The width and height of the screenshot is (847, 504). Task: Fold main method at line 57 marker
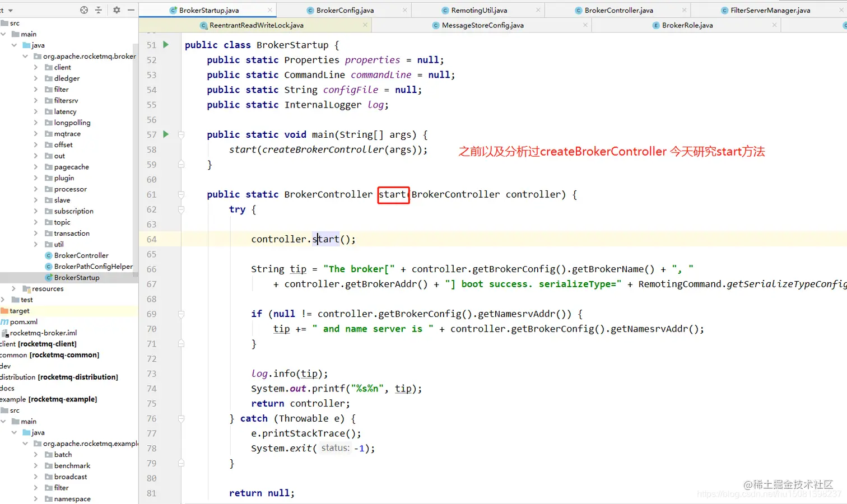tap(181, 134)
